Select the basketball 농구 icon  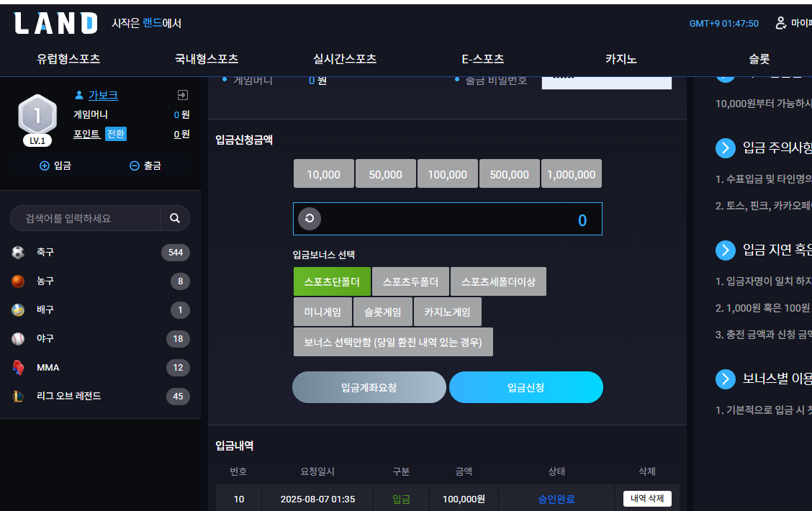click(18, 281)
